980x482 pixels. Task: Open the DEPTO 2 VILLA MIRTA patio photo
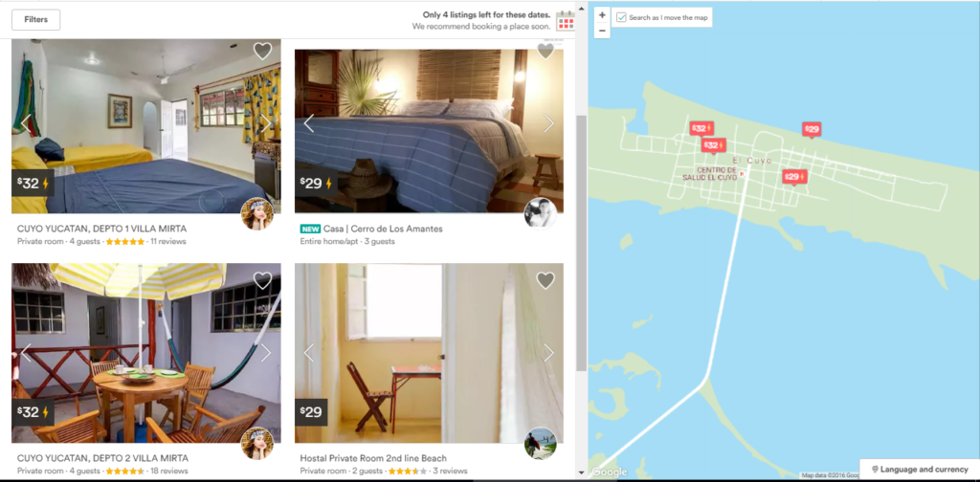coord(146,353)
